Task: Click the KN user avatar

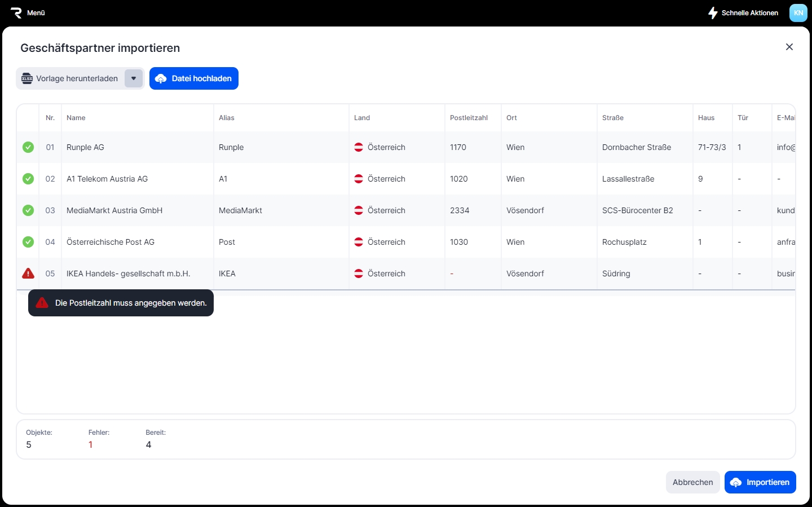Action: [798, 12]
